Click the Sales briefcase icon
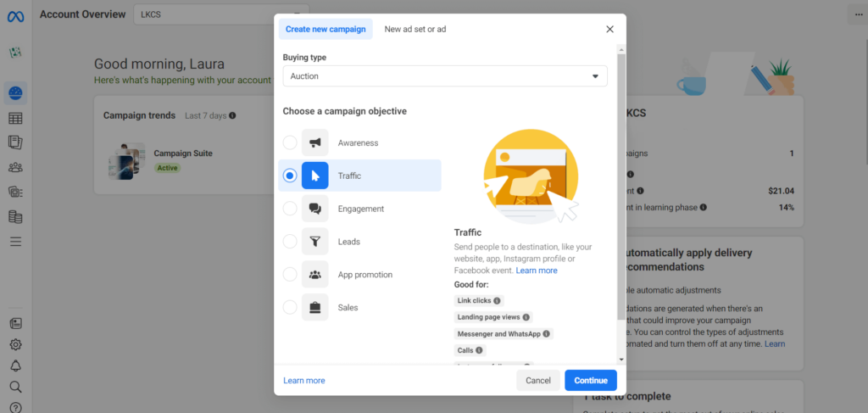This screenshot has height=413, width=868. (x=314, y=307)
